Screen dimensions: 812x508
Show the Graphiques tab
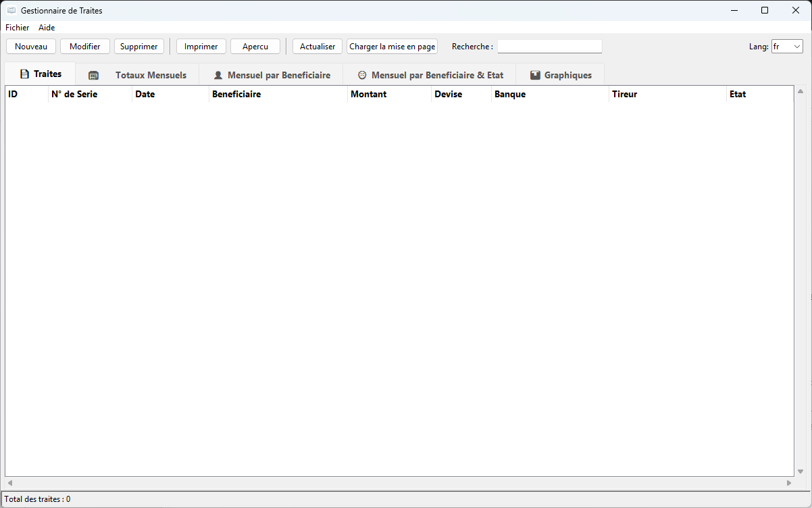(x=560, y=76)
